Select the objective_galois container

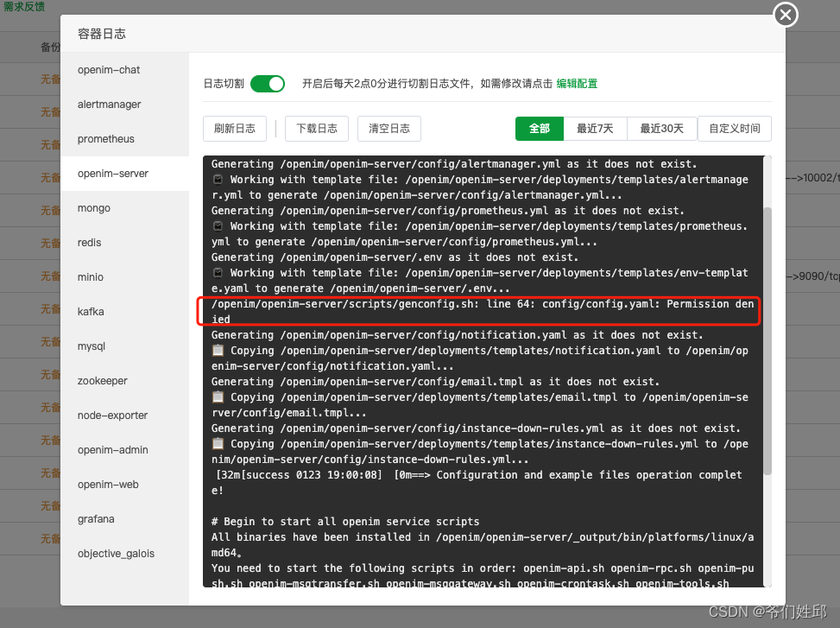pos(125,554)
